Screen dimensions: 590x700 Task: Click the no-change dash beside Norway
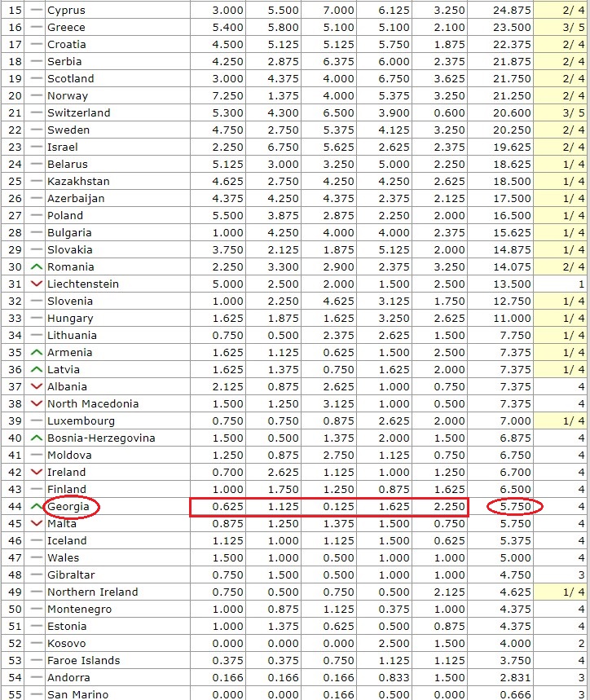click(x=37, y=95)
